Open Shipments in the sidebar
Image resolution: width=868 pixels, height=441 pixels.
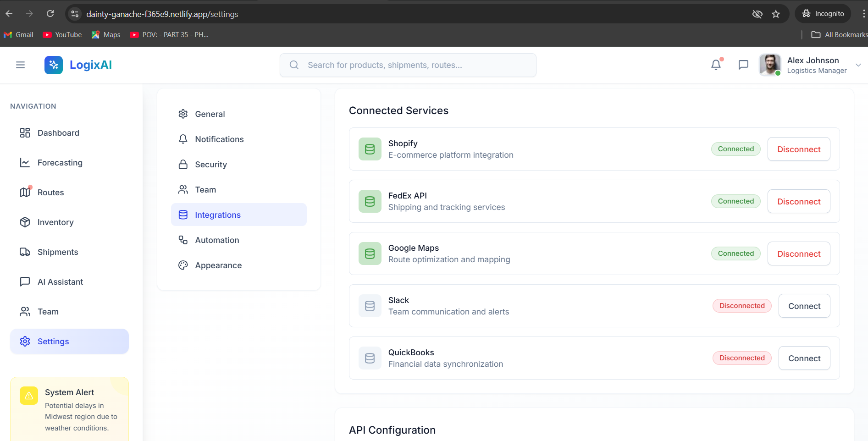[x=69, y=252]
